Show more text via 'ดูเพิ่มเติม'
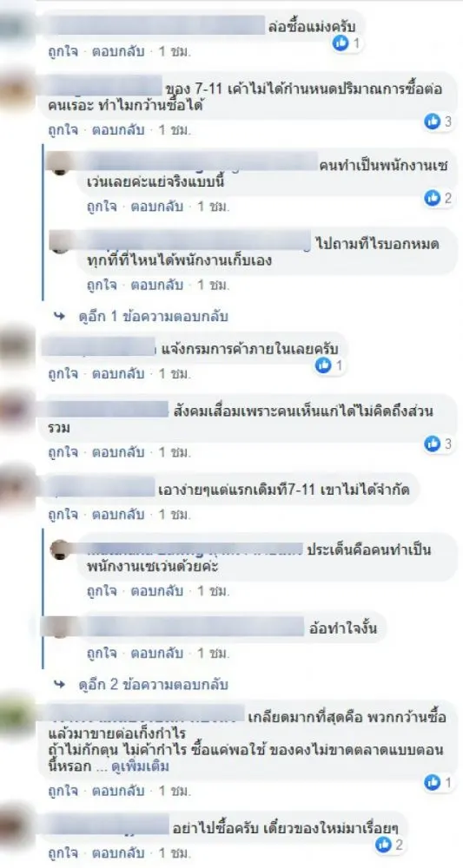 click(x=140, y=766)
